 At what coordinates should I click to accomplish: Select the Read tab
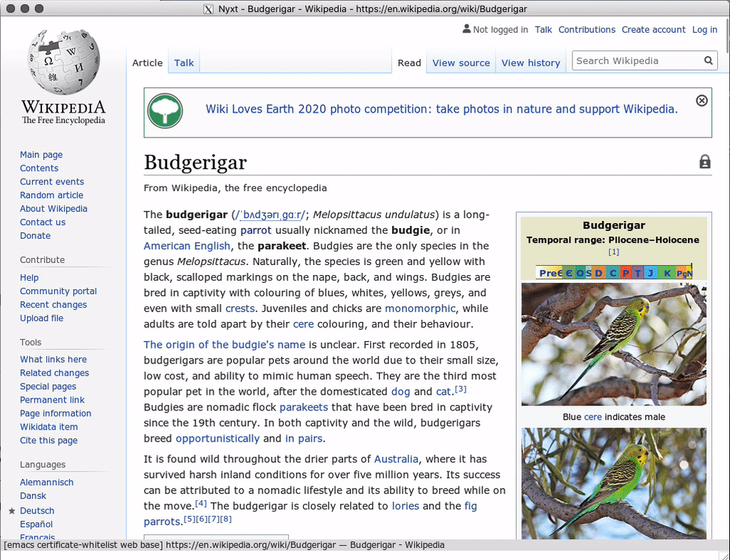pyautogui.click(x=409, y=63)
